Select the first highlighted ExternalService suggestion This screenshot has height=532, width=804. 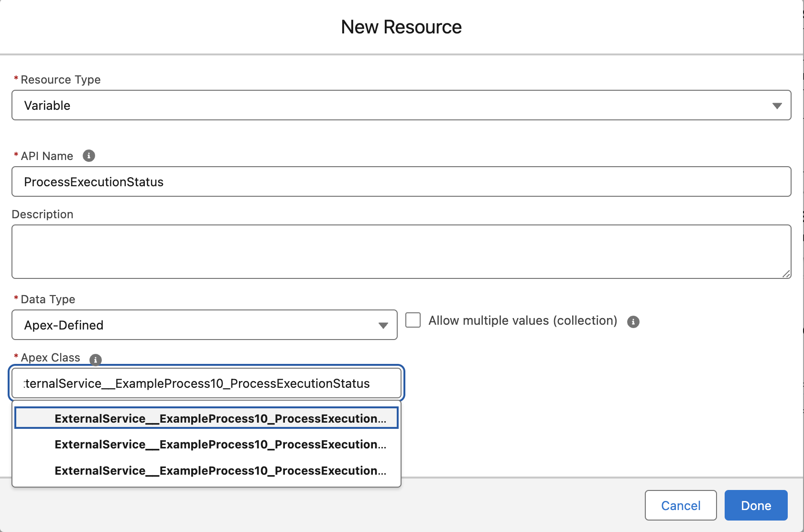(206, 418)
